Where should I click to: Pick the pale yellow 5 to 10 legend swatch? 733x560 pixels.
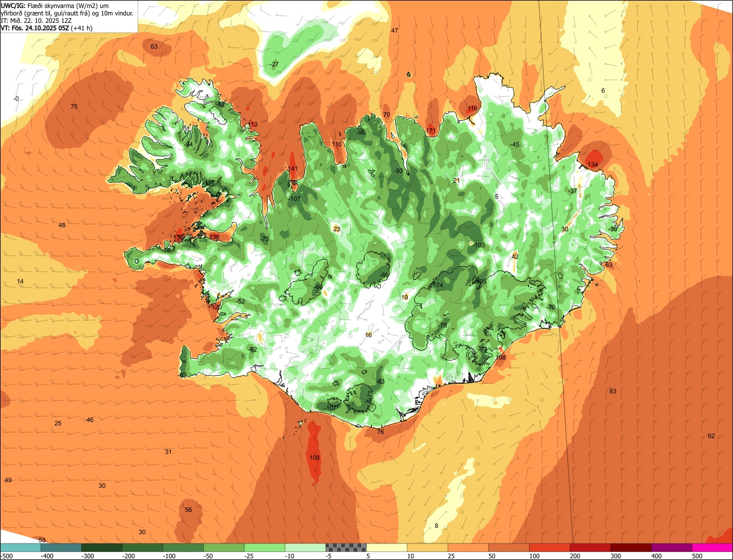[387, 547]
